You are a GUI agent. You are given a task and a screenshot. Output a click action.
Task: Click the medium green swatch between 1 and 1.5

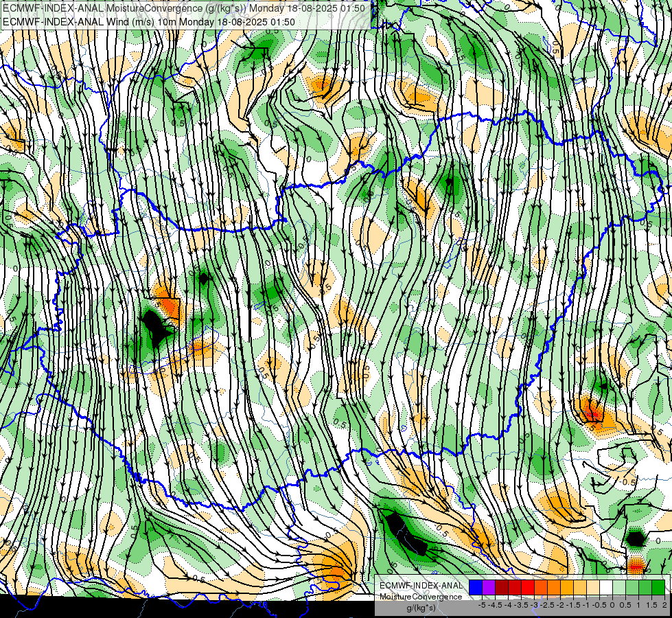pos(645,588)
